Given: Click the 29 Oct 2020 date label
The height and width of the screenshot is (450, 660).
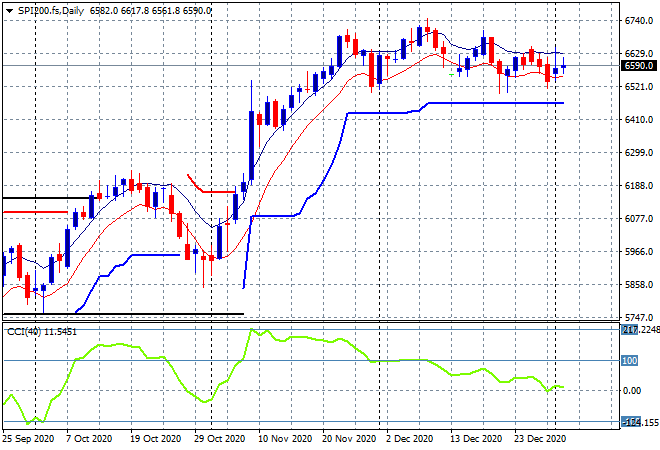Looking at the screenshot, I should 219,439.
